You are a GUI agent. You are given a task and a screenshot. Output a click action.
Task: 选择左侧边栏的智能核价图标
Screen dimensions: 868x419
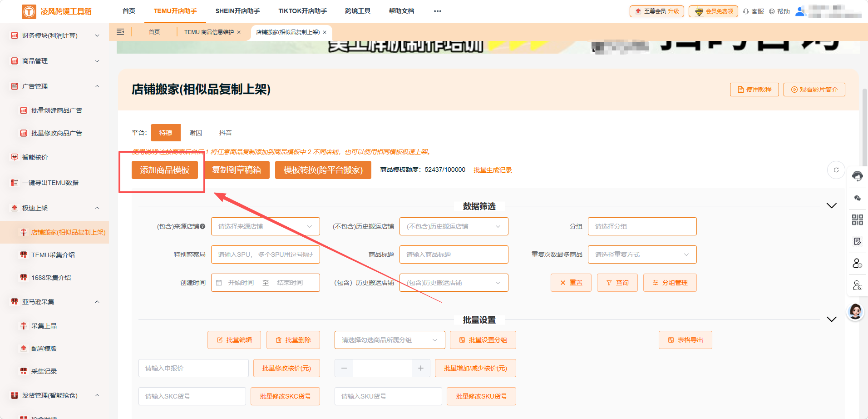[14, 157]
